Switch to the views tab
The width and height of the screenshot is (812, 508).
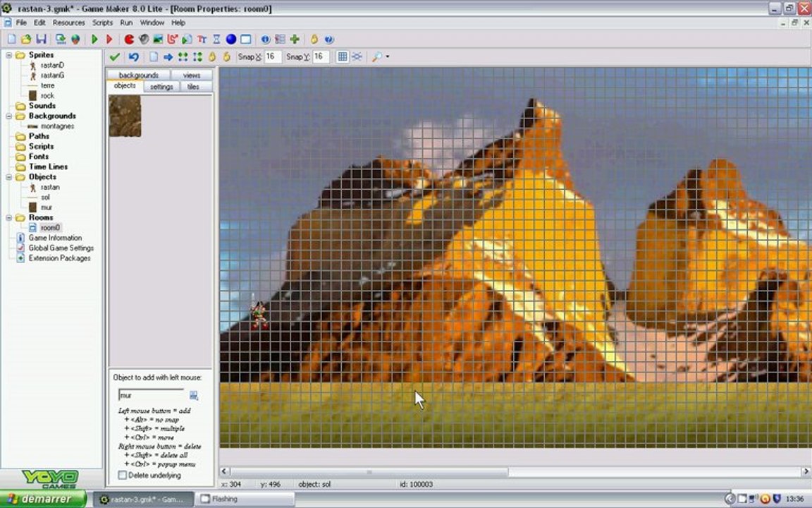point(192,75)
